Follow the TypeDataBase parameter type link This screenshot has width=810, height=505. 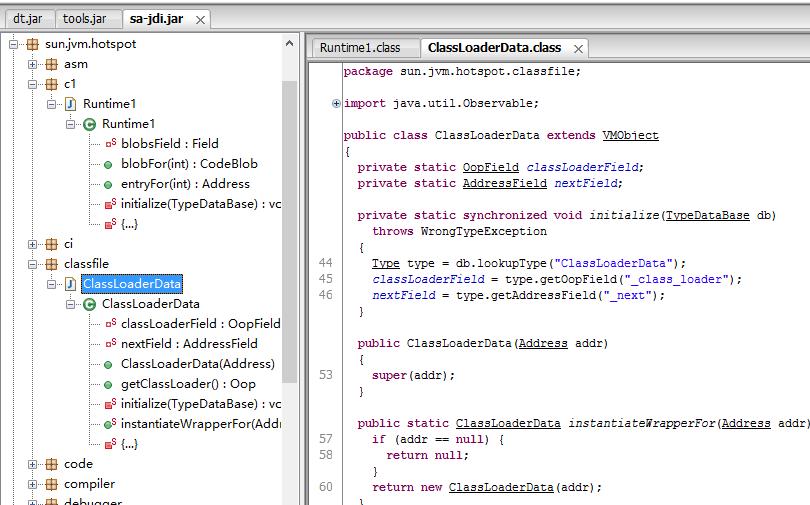707,216
